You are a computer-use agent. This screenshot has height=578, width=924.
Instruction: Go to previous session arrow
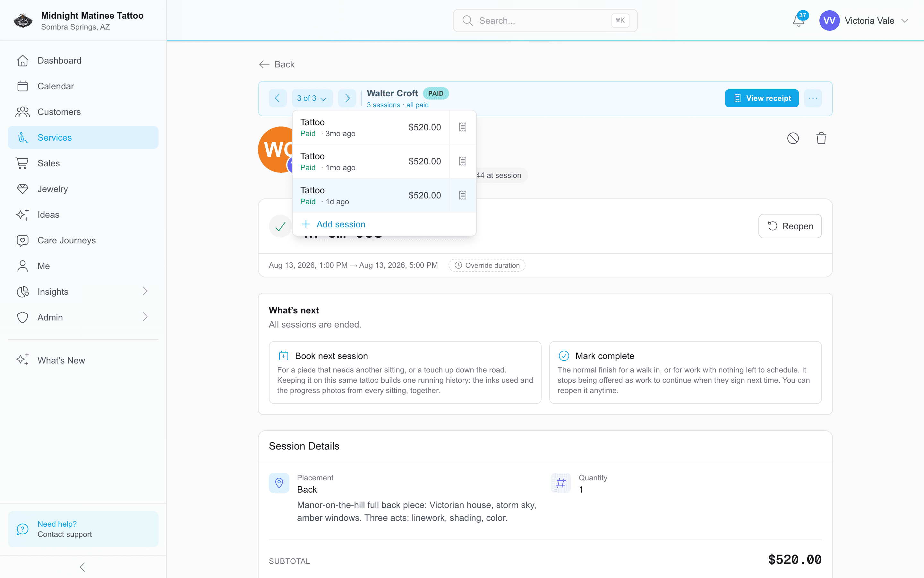278,98
